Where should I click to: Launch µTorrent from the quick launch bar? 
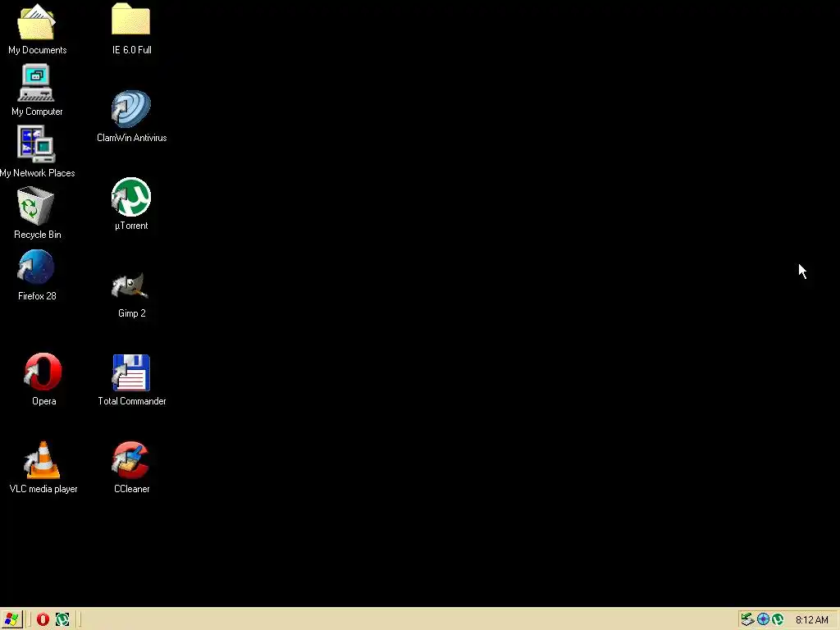point(62,620)
